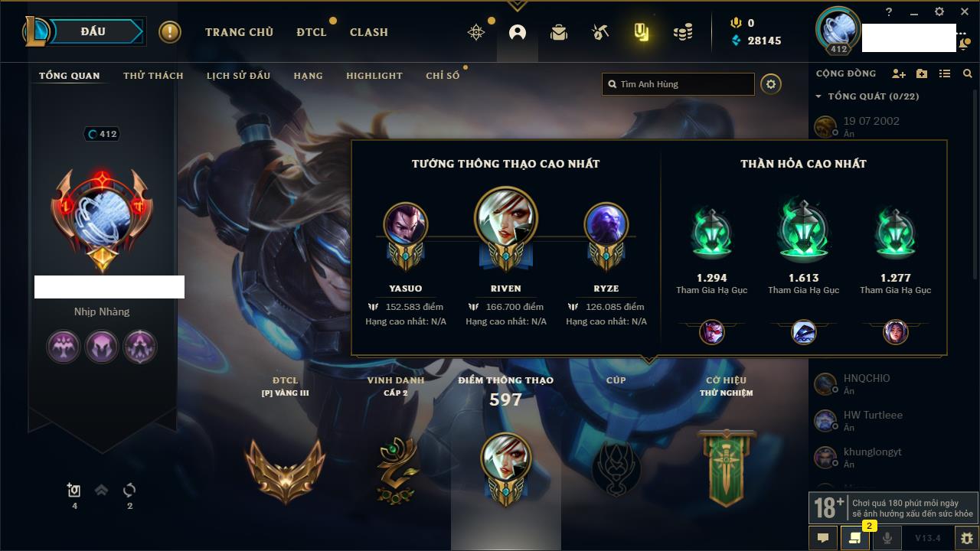Click the level 412 progress ring badge
Screen dimensions: 980x551
pos(103,134)
